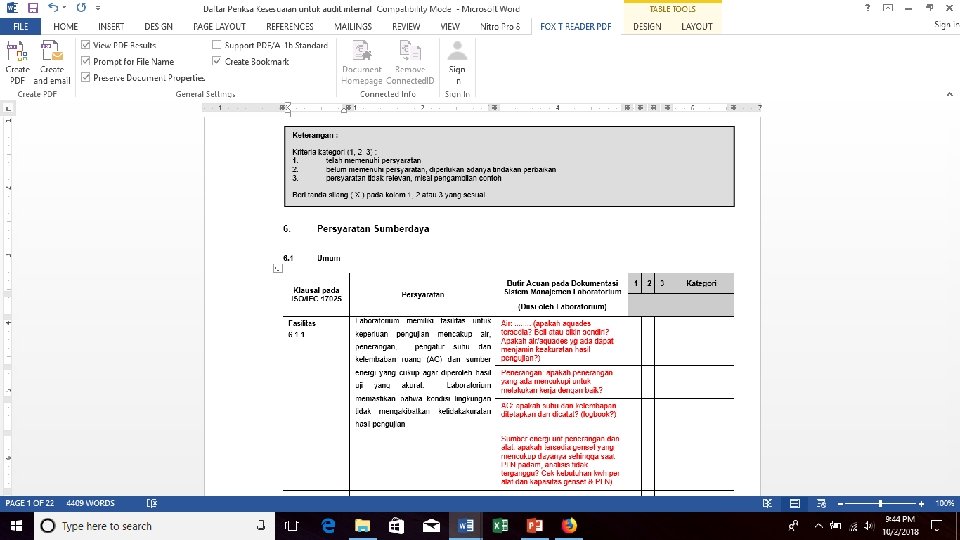This screenshot has height=540, width=960.
Task: Click the volume speaker tray icon
Action: tap(869, 526)
